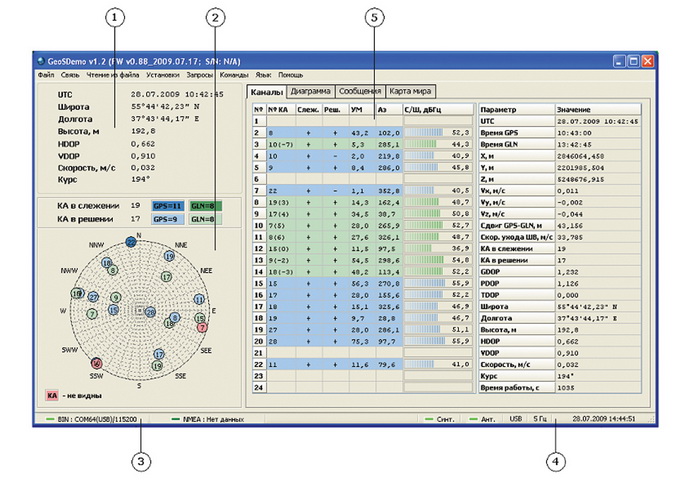
Task: Select blue satellite 27 marker
Action: tap(93, 297)
